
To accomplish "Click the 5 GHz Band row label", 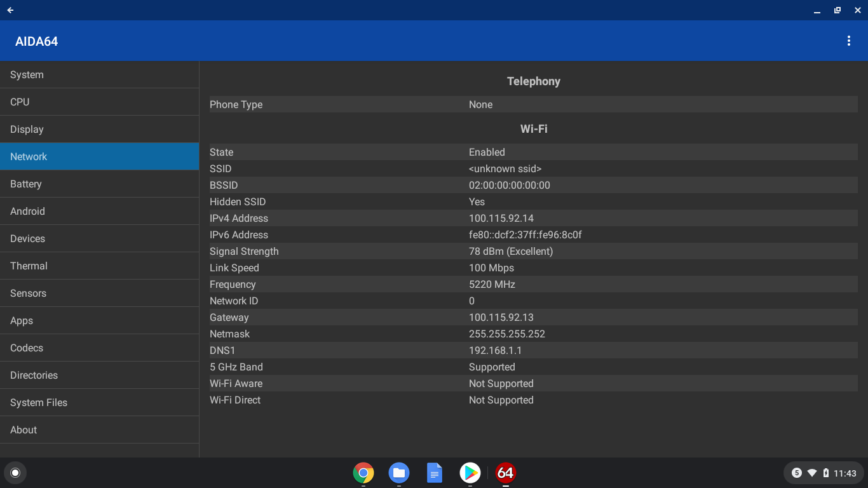I will coord(236,367).
